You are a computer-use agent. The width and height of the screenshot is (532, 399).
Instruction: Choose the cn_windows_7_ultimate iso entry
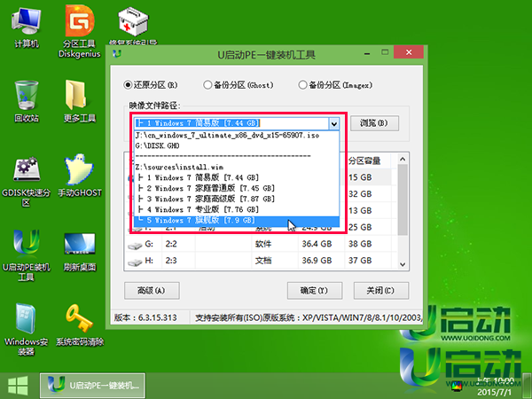(x=237, y=135)
